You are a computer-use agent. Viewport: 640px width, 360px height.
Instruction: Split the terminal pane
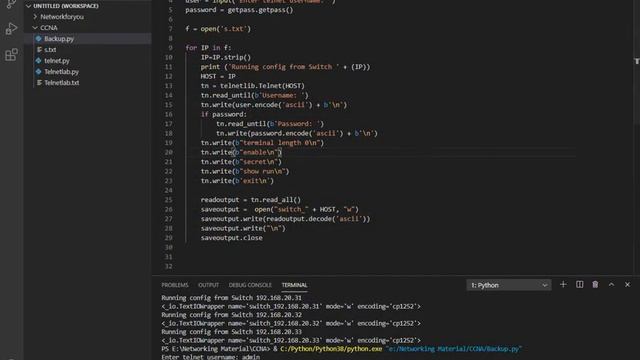tap(579, 285)
